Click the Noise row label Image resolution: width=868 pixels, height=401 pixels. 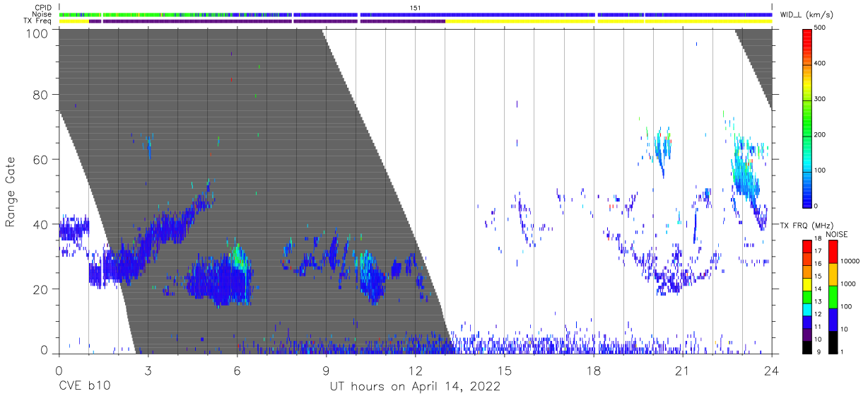point(43,14)
